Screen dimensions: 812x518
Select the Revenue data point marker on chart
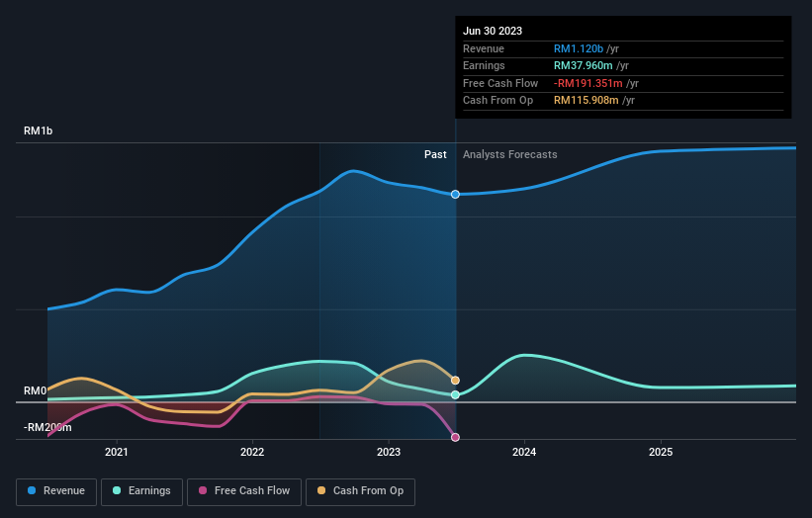(455, 195)
